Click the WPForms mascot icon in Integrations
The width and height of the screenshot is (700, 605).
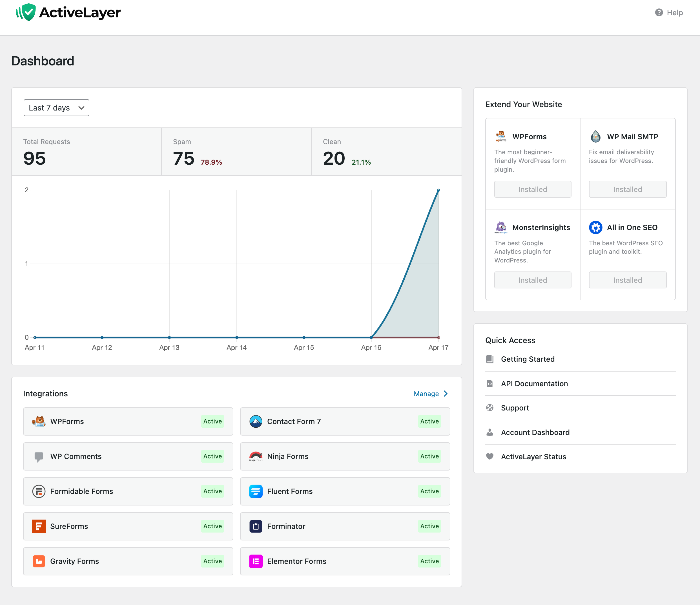(39, 421)
